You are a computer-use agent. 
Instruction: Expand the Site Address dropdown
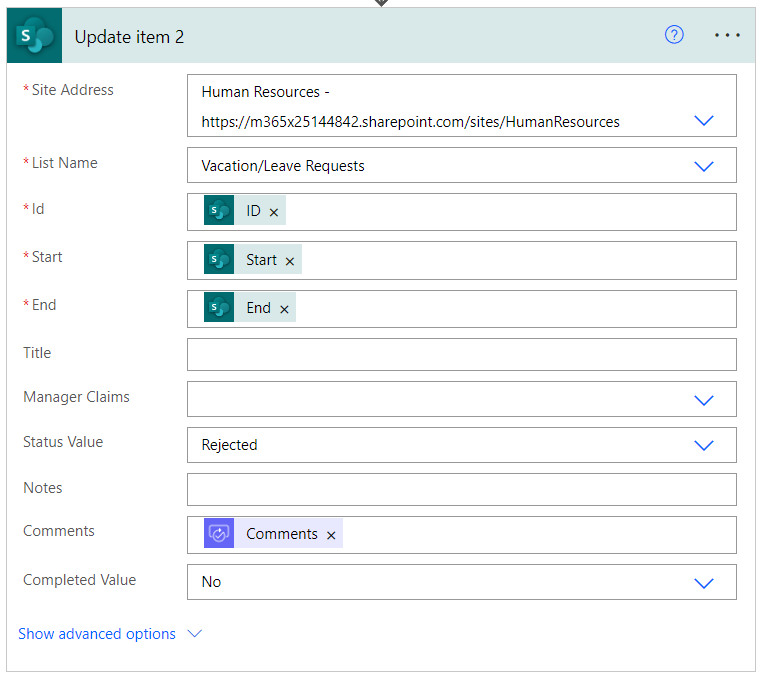tap(704, 120)
